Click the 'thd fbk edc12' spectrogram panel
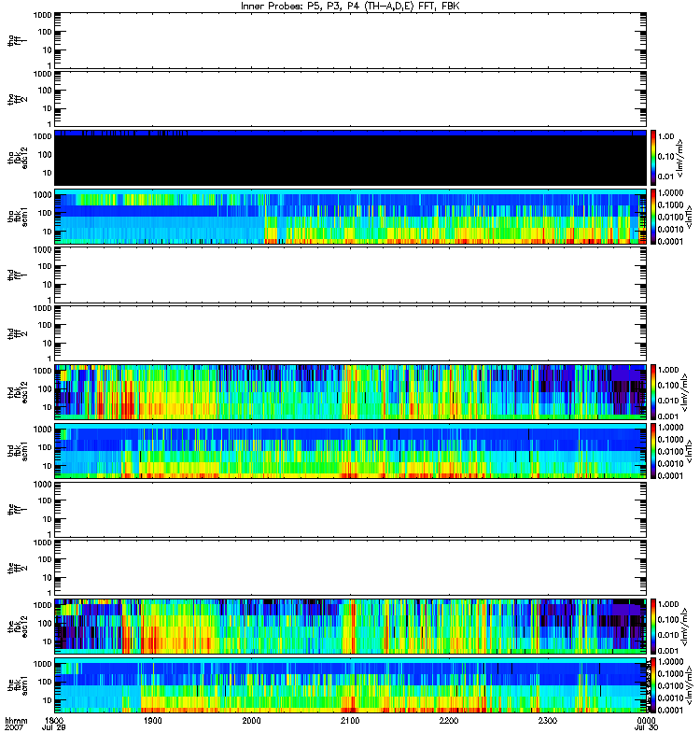The width and height of the screenshot is (700, 747). pos(351,392)
